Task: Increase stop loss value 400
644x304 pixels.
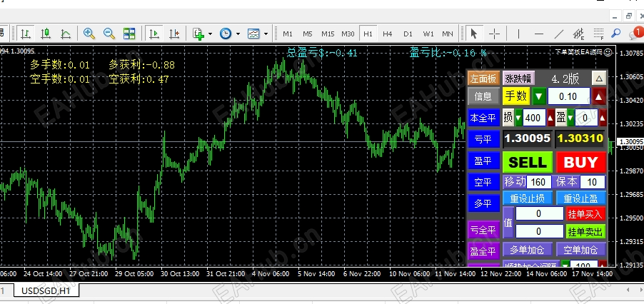Action: (x=550, y=118)
